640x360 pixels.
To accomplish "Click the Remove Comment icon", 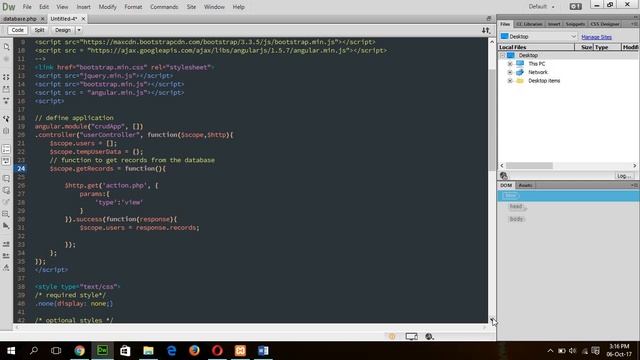I will point(6,191).
